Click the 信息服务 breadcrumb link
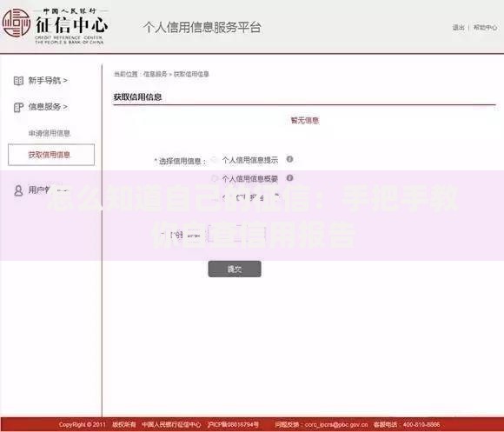Screen dimensions: 504x432 156,74
